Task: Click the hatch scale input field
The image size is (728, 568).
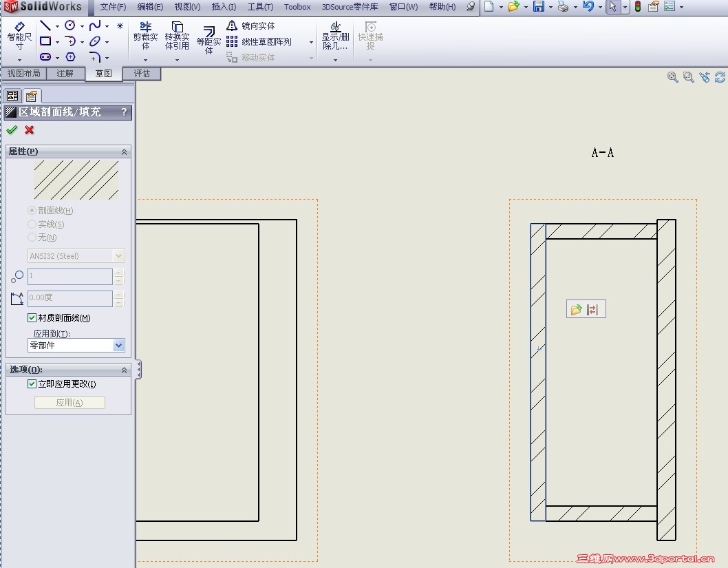Action: tap(70, 276)
